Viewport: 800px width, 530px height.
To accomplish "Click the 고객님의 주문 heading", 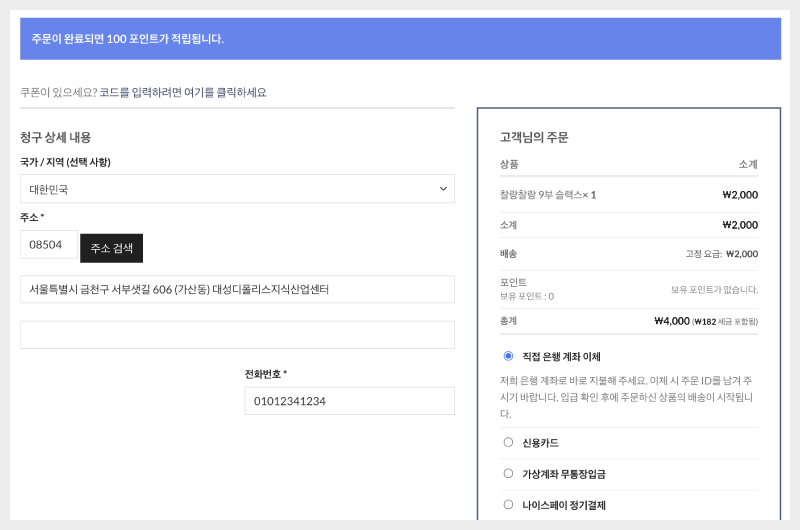I will 534,137.
